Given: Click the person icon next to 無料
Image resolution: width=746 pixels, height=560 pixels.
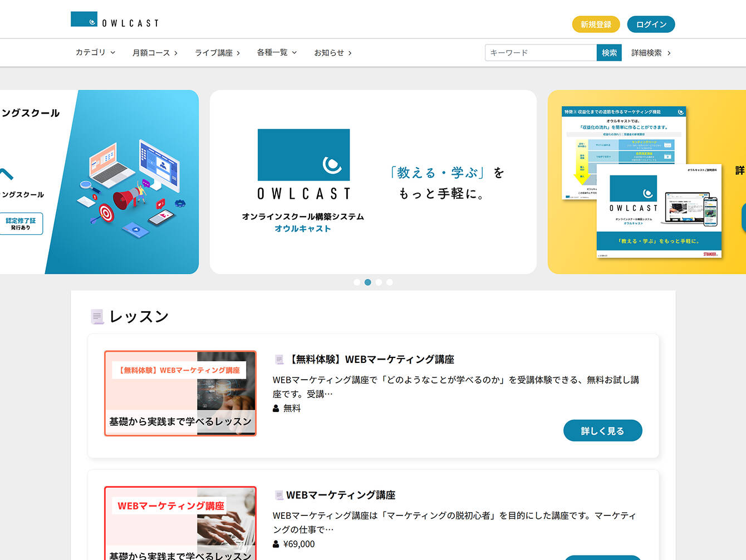Looking at the screenshot, I should (x=276, y=409).
